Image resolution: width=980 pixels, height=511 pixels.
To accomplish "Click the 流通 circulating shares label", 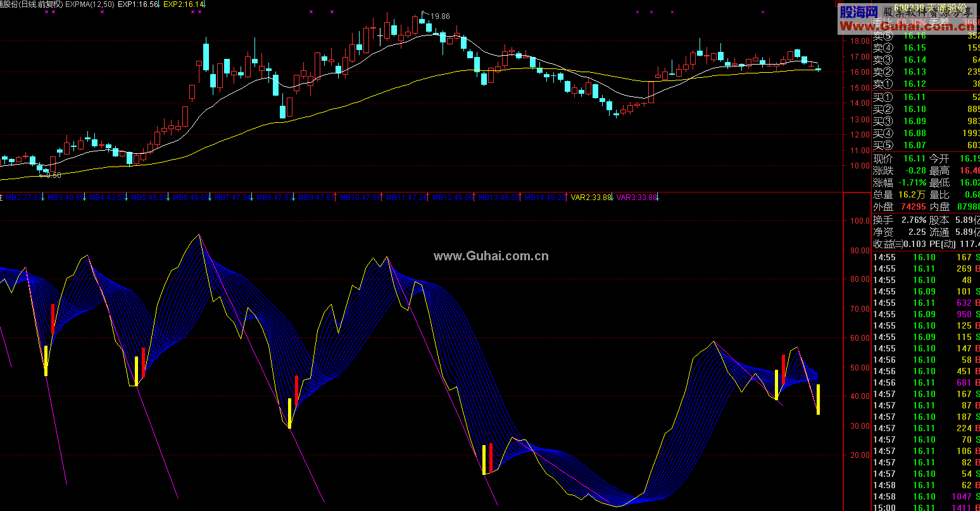I will coord(939,232).
